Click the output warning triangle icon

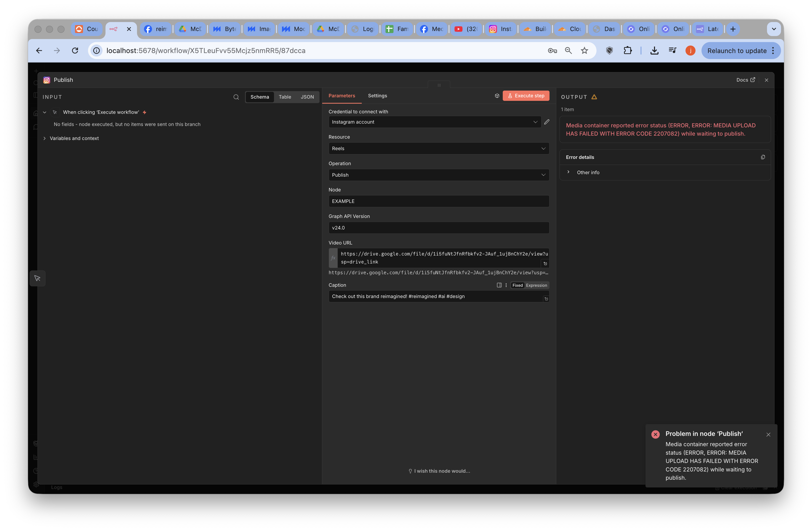coord(594,97)
